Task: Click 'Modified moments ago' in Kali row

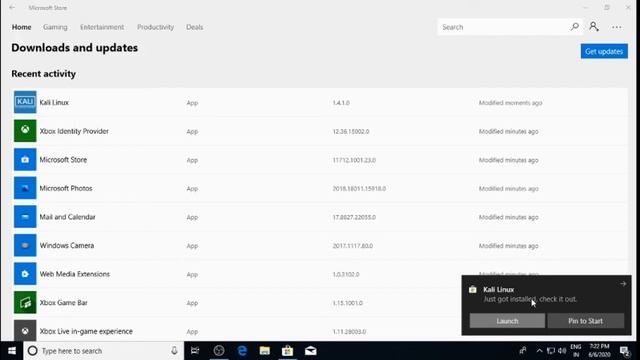Action: (510, 103)
